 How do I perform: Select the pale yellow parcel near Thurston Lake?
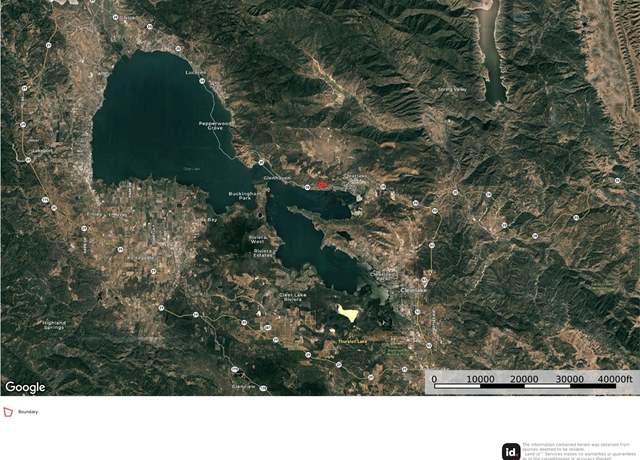point(348,313)
